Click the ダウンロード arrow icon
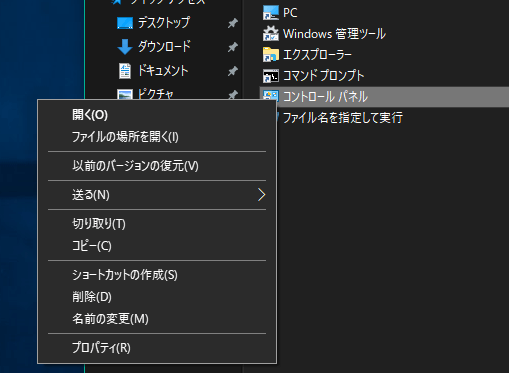Image resolution: width=509 pixels, height=373 pixels. (125, 47)
